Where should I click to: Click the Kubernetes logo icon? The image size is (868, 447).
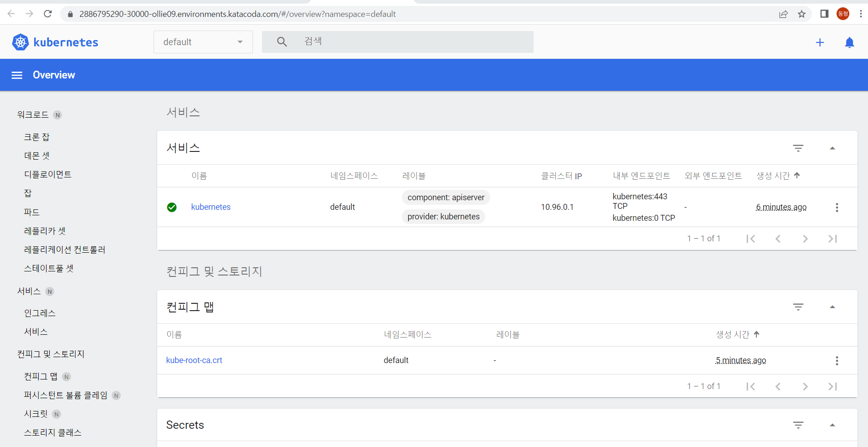point(20,42)
